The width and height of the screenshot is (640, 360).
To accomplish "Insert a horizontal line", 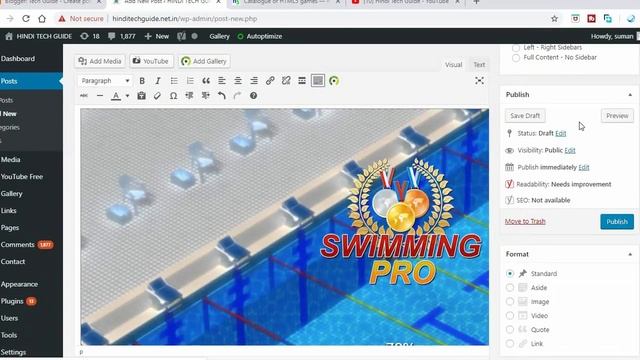I will 100,96.
